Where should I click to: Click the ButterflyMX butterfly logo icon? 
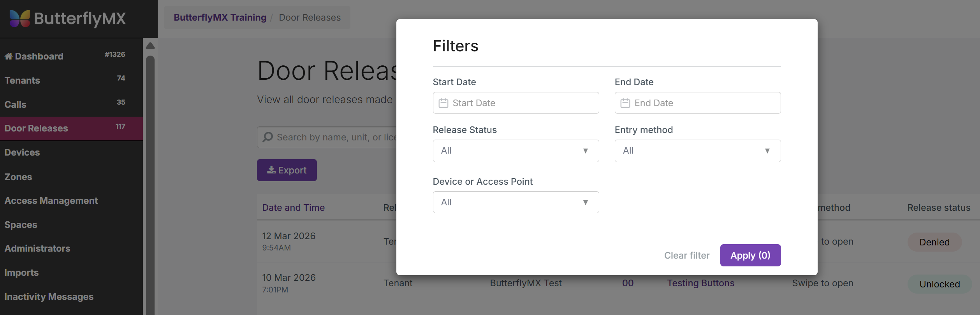[19, 18]
